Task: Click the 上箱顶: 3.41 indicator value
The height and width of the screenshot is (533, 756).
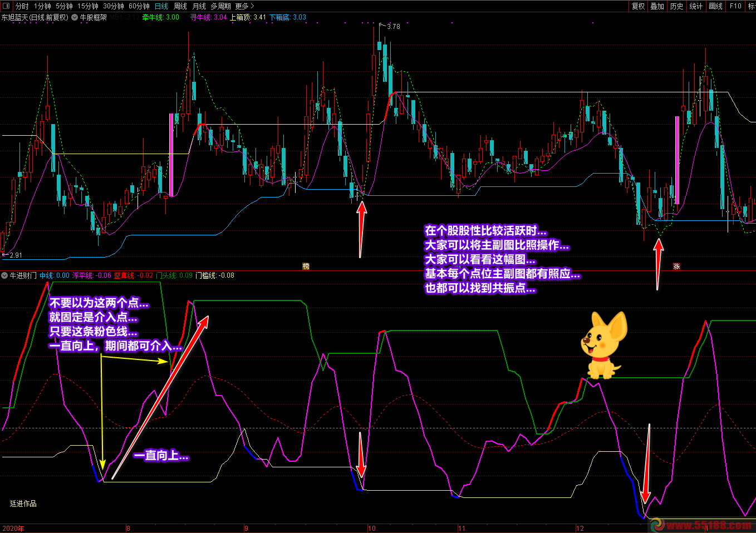Action: click(248, 17)
